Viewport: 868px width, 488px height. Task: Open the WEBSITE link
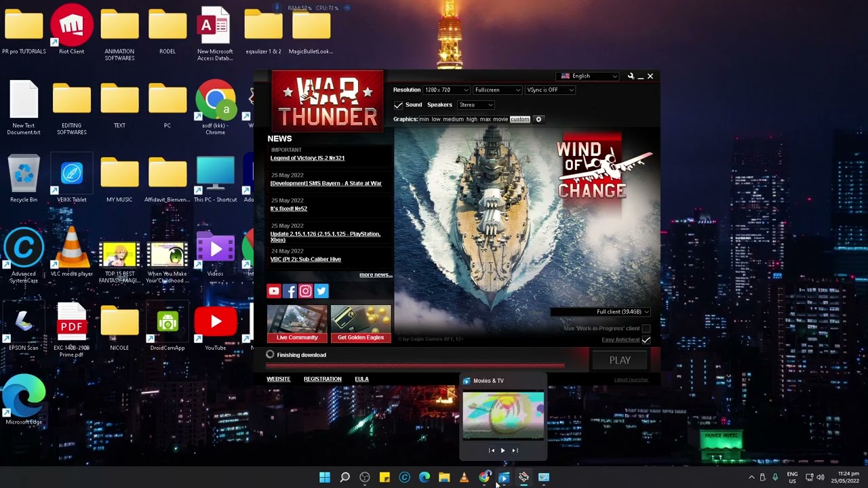click(x=278, y=379)
